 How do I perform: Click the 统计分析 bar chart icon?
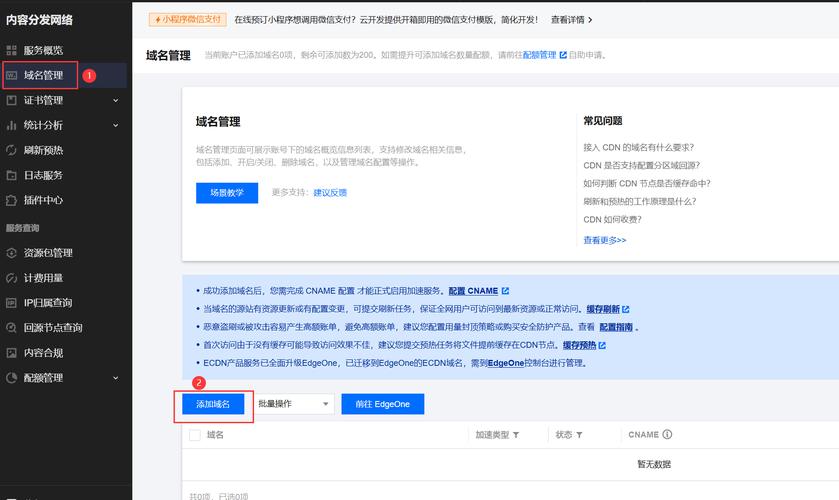[11, 125]
